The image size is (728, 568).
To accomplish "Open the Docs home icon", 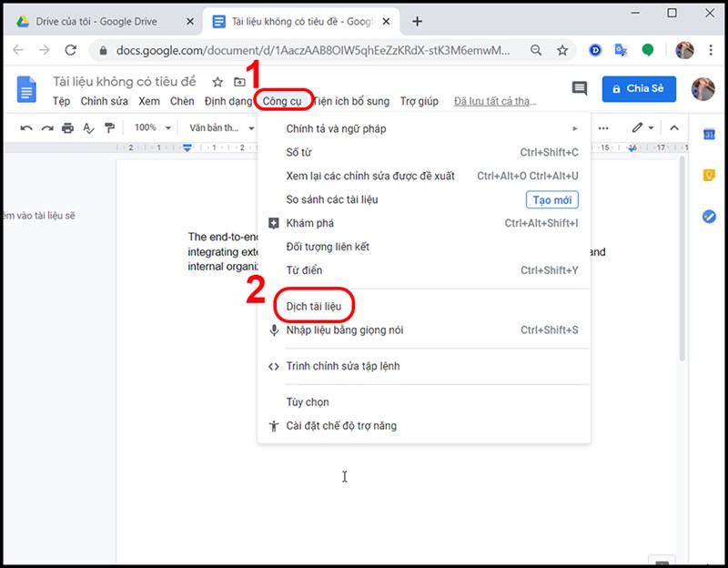I will pyautogui.click(x=26, y=89).
